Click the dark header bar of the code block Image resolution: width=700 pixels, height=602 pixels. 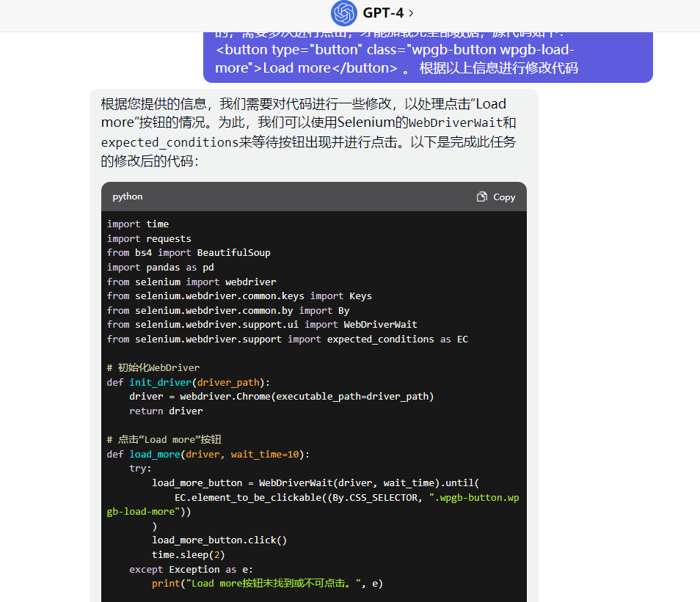pyautogui.click(x=308, y=197)
